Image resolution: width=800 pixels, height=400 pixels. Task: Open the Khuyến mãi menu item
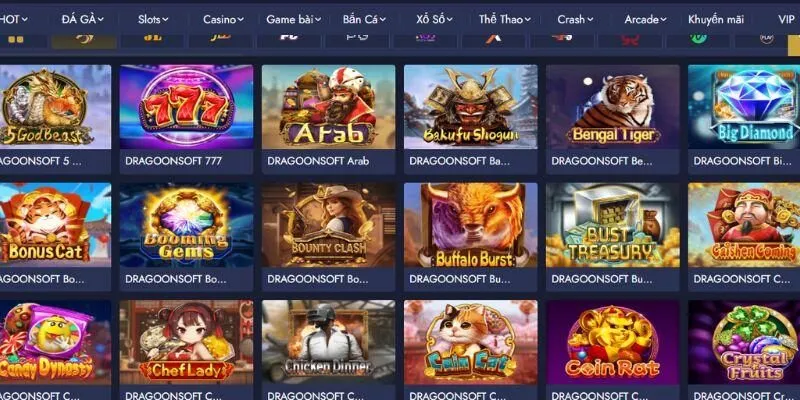pyautogui.click(x=716, y=19)
